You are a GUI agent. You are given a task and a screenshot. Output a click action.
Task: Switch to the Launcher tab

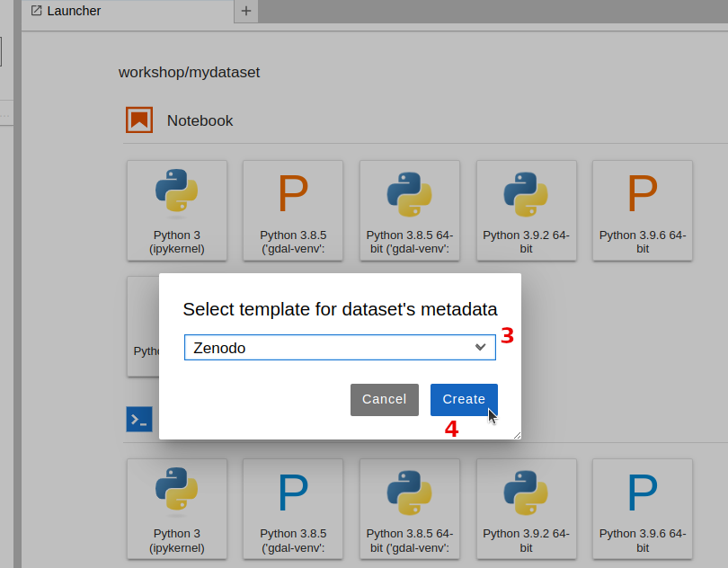[128, 11]
